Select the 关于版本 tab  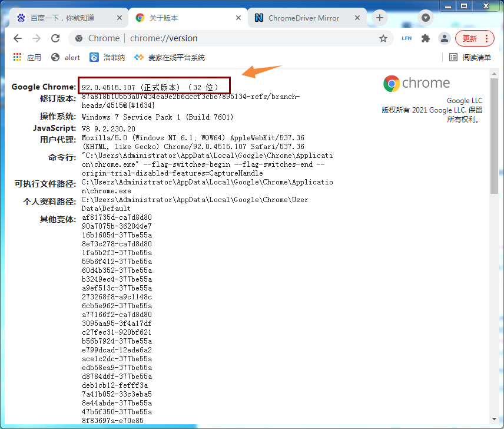[188, 18]
